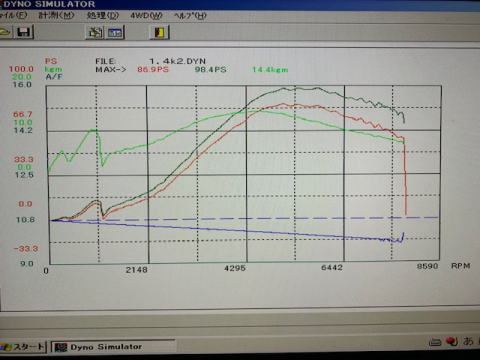Click the yellow Open file icon
This screenshot has width=480, height=360.
coord(5,32)
